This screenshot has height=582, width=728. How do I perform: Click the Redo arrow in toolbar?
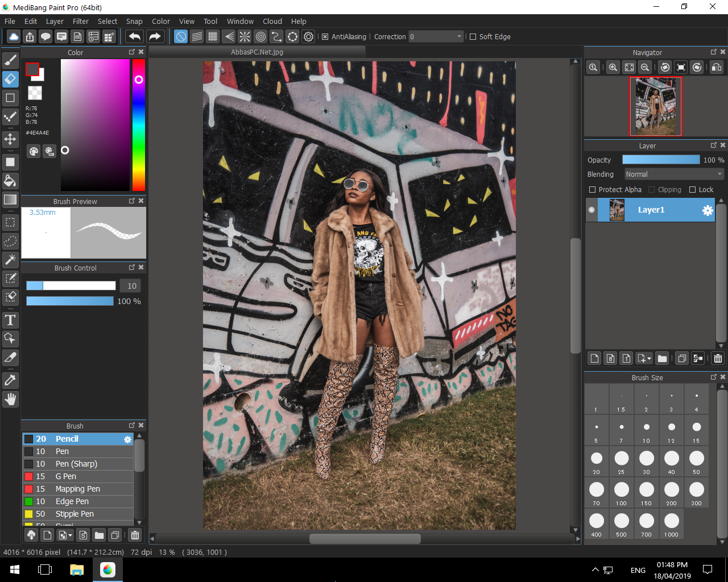155,36
